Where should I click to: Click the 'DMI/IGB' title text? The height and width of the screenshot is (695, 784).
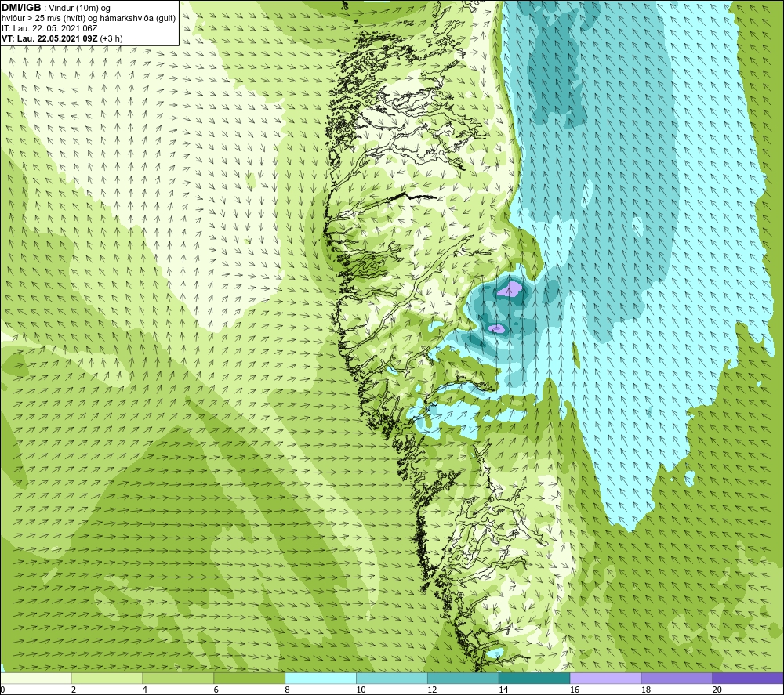point(21,8)
